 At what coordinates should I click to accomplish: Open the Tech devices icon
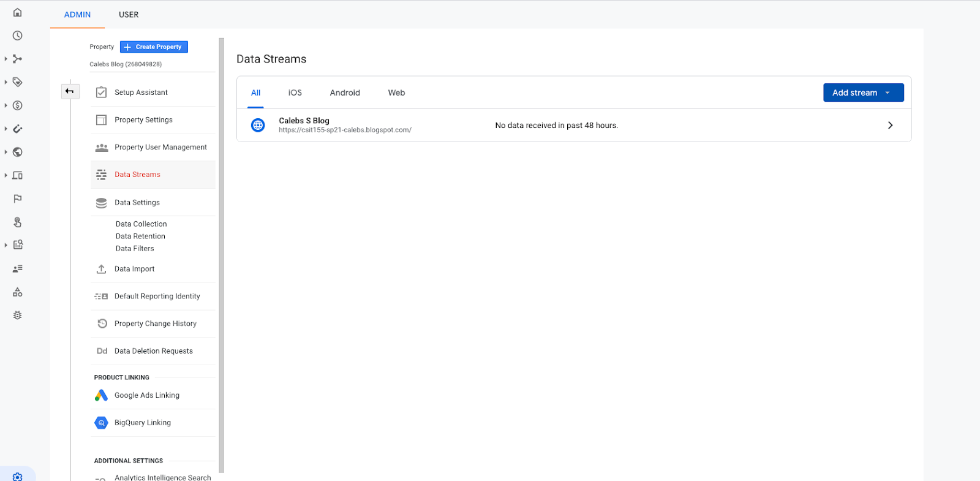[x=18, y=175]
